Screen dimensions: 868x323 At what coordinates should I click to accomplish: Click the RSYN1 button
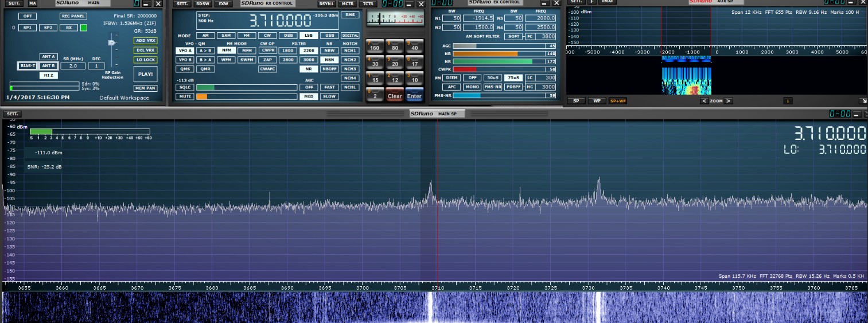click(326, 3)
